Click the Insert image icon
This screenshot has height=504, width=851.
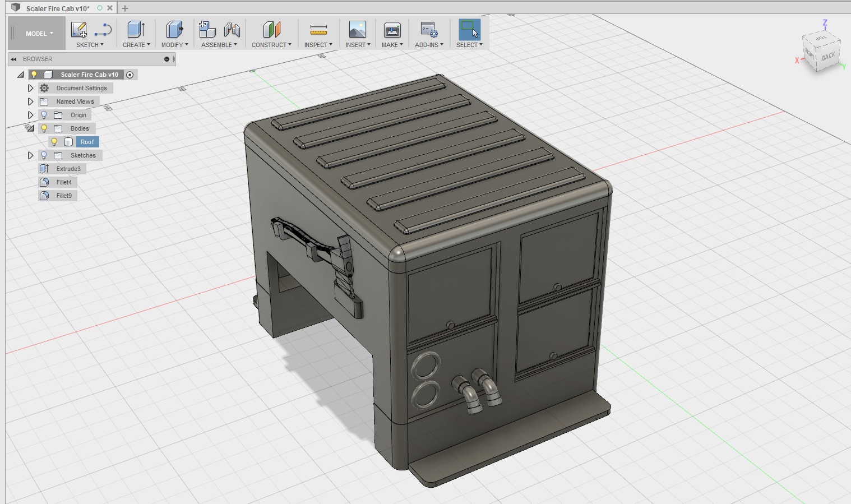tap(357, 30)
